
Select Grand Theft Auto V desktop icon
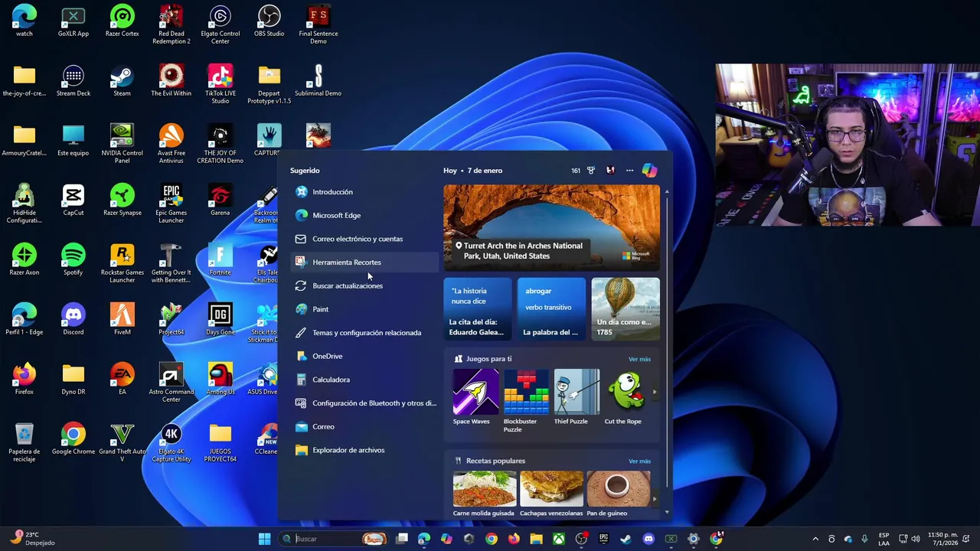tap(122, 443)
